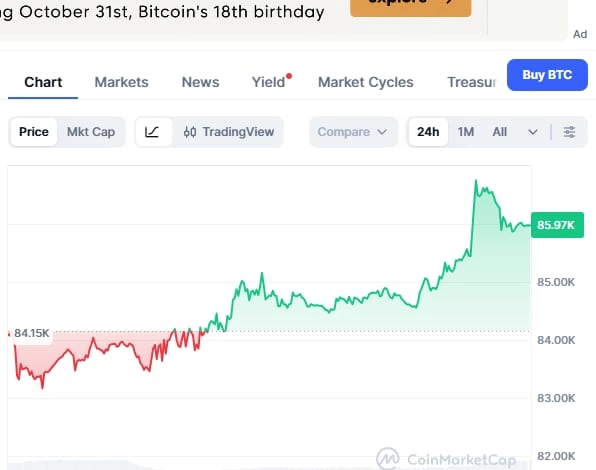596x470 pixels.
Task: Open chart settings sliders icon
Action: click(x=569, y=132)
